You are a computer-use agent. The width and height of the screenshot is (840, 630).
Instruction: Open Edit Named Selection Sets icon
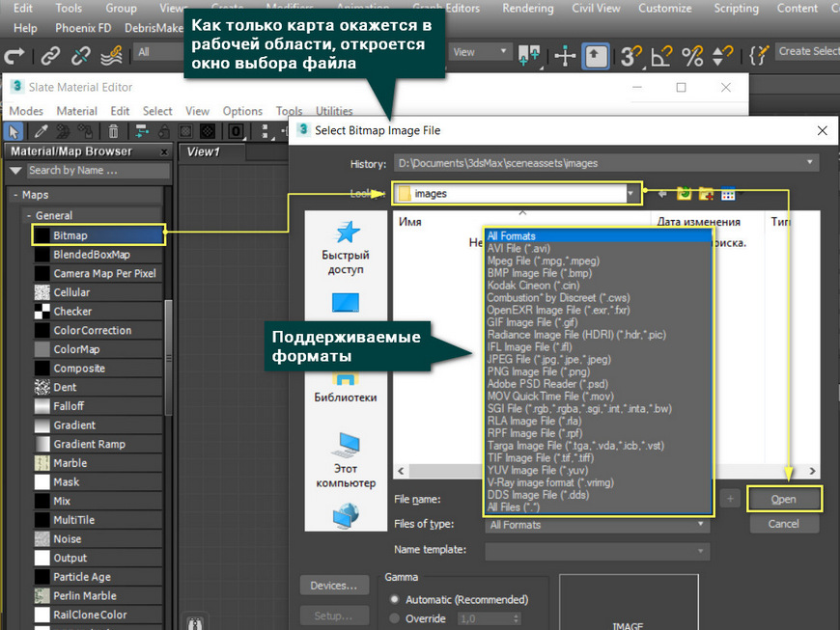(759, 55)
